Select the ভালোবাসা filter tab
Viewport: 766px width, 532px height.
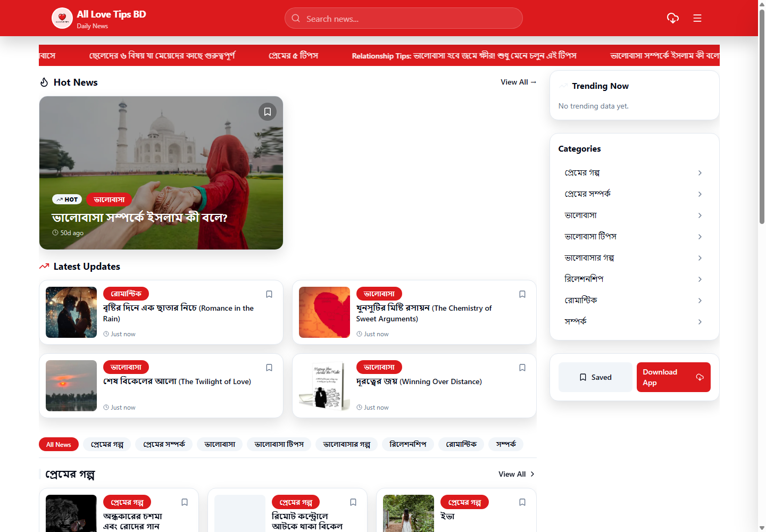[x=220, y=444]
